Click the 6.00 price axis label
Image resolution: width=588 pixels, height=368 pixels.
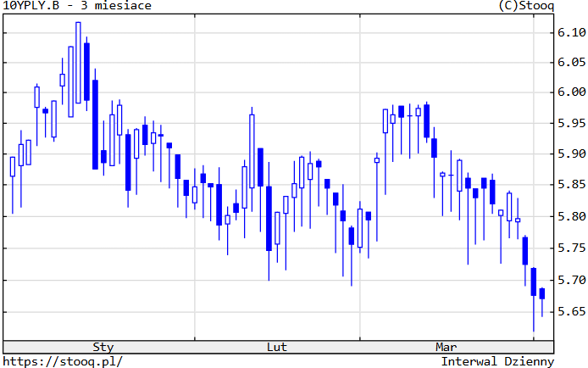[x=573, y=92]
